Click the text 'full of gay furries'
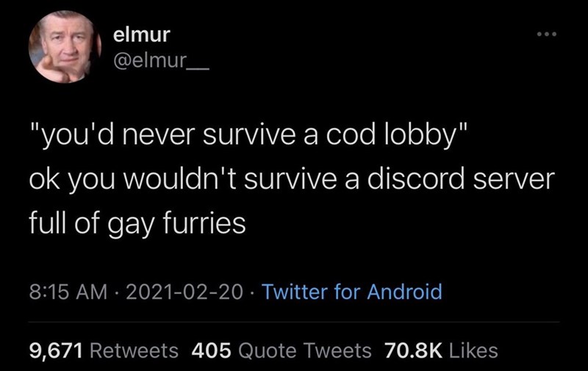The width and height of the screenshot is (588, 371). 137,223
